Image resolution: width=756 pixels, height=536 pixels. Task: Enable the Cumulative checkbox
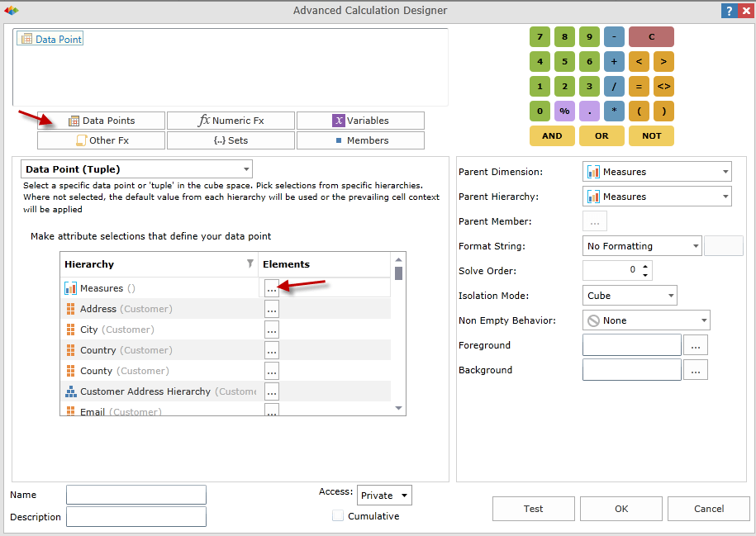pyautogui.click(x=338, y=515)
